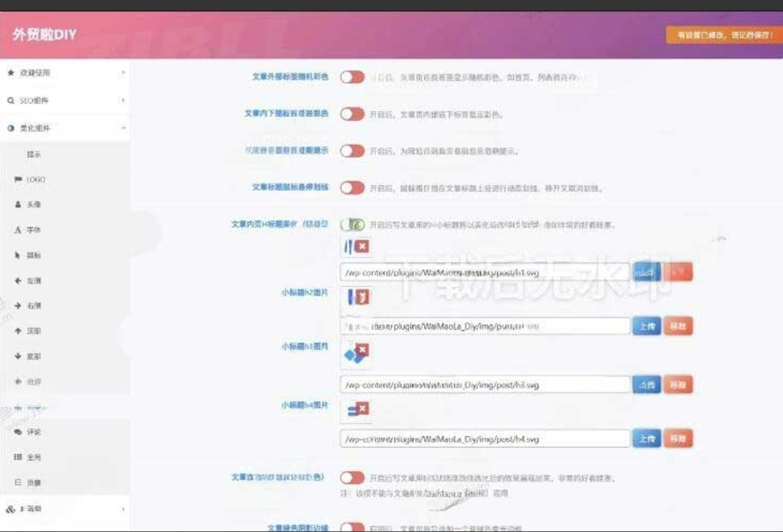The image size is (783, 532).
Task: Remove the 小标题h3图片 image via the red X
Action: click(x=363, y=350)
